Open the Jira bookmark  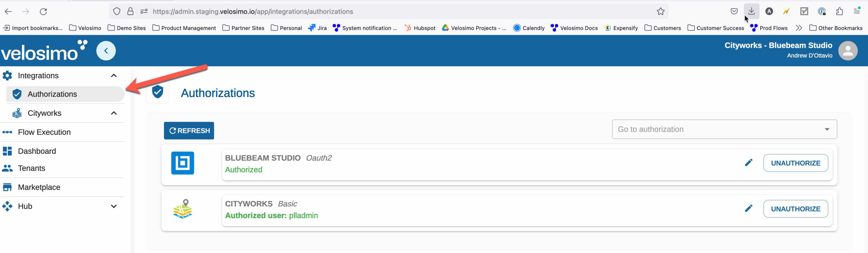[x=317, y=28]
